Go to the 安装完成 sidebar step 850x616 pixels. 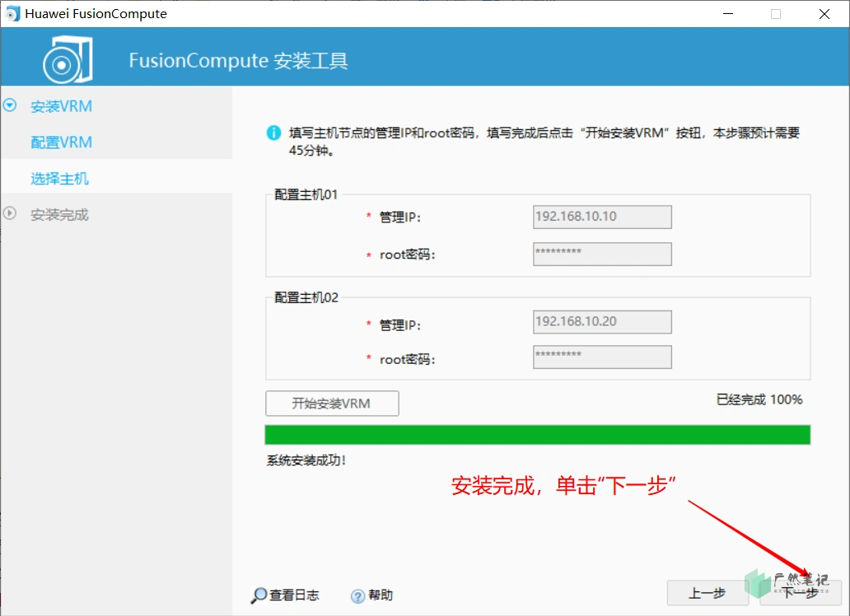[59, 215]
